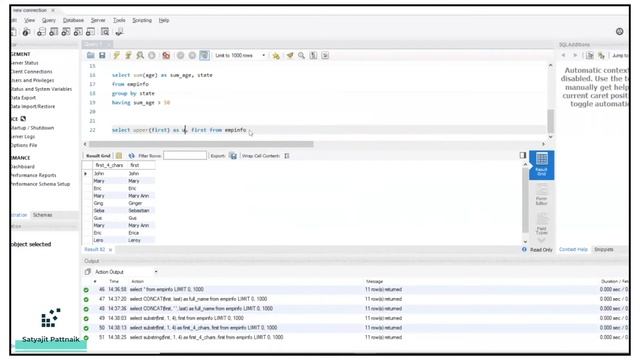The image size is (640, 360).
Task: Open Dashboard in the navigator
Action: point(22,167)
